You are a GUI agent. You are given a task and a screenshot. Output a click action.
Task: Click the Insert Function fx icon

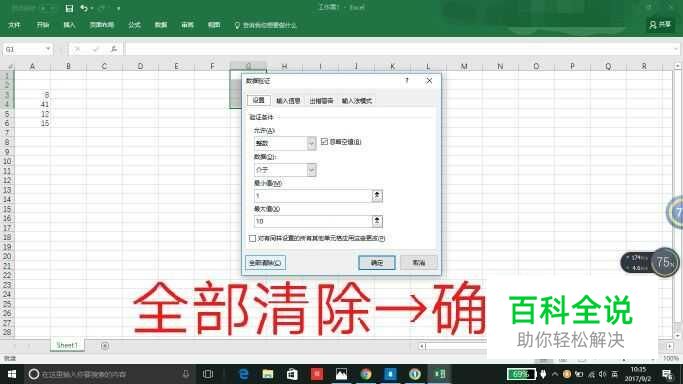tap(114, 49)
